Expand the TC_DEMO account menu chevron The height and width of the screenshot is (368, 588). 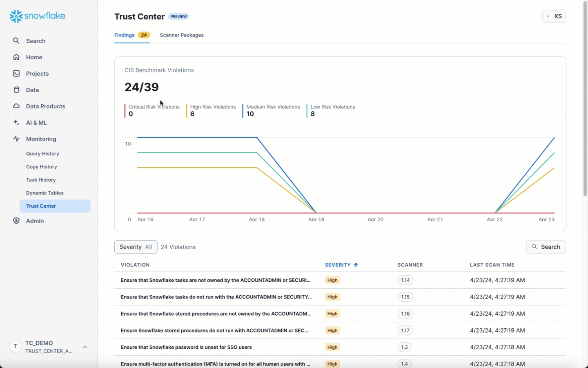pyautogui.click(x=85, y=347)
